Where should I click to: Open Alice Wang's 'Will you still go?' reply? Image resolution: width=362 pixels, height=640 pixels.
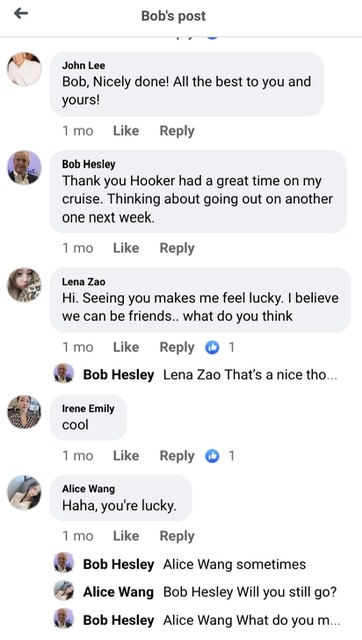195,591
